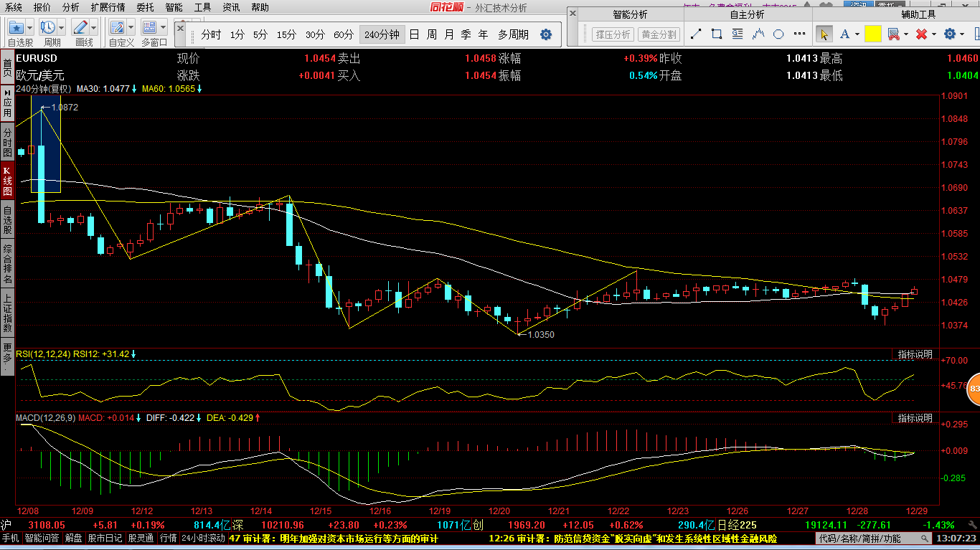The image size is (980, 550).
Task: Expand the 自定义 dropdown arrow
Action: (x=131, y=28)
